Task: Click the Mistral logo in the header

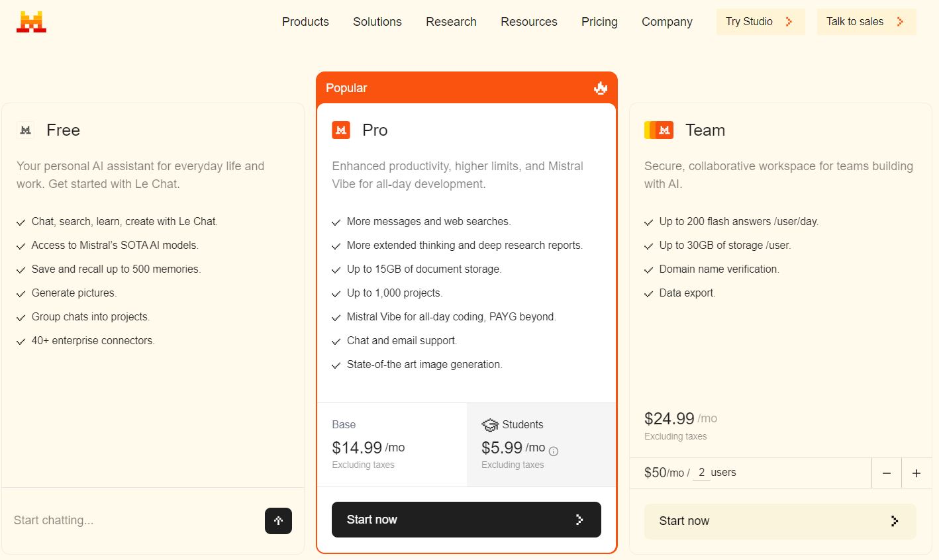Action: [31, 22]
